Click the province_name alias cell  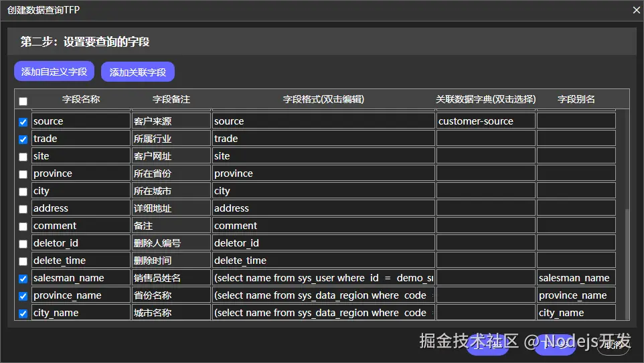tap(576, 295)
